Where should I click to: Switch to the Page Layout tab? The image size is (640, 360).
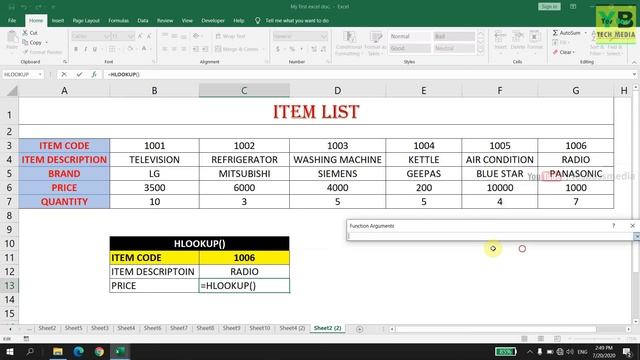[x=86, y=20]
